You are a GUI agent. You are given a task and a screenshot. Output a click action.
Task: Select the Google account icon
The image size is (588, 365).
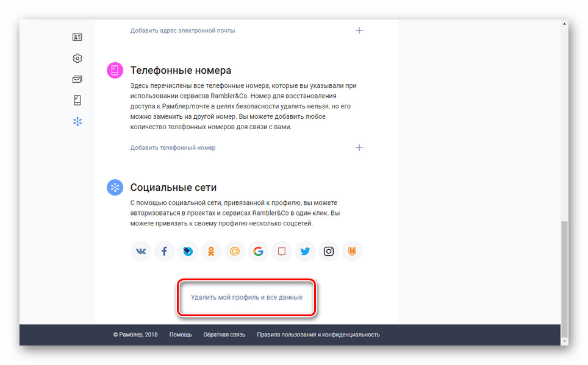258,250
